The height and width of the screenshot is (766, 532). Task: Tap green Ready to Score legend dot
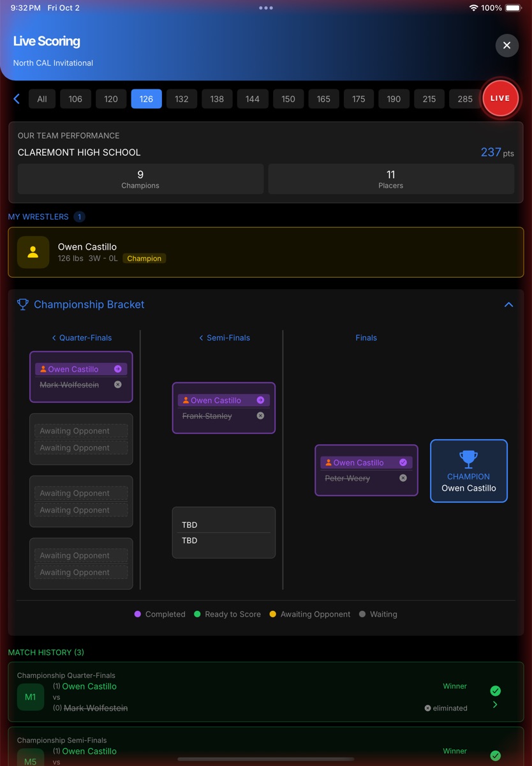(x=197, y=614)
